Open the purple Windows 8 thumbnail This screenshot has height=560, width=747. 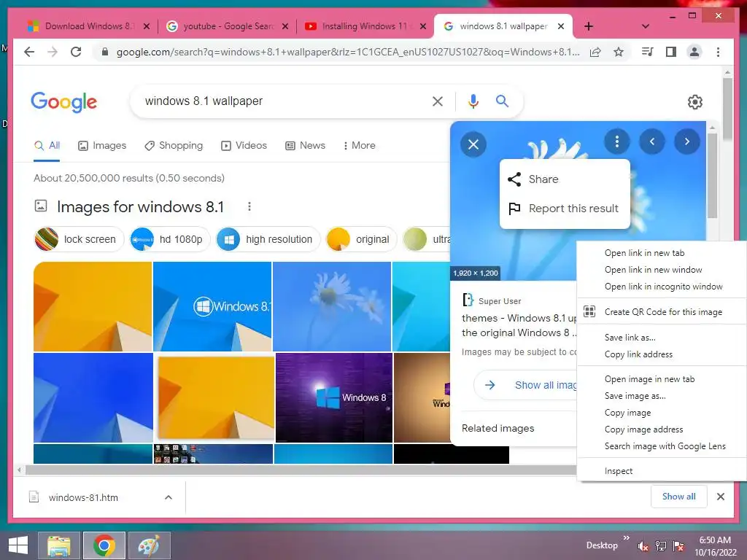(334, 397)
